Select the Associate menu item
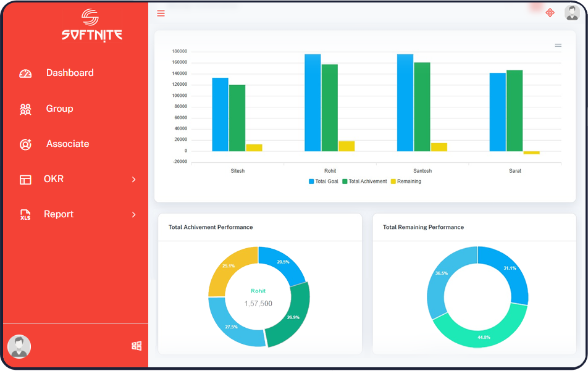Image resolution: width=588 pixels, height=371 pixels. point(67,144)
